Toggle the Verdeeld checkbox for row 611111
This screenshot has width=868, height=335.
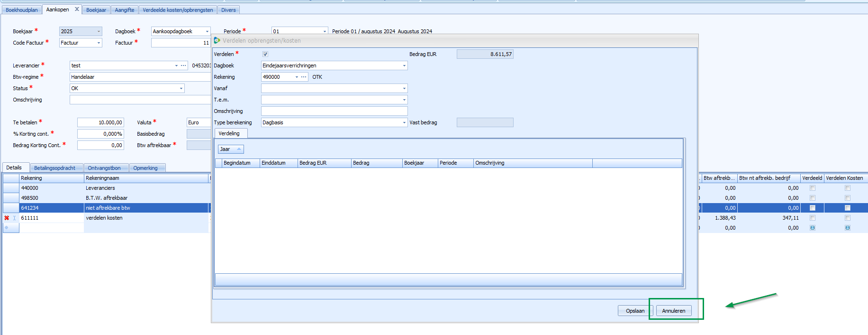(x=812, y=218)
